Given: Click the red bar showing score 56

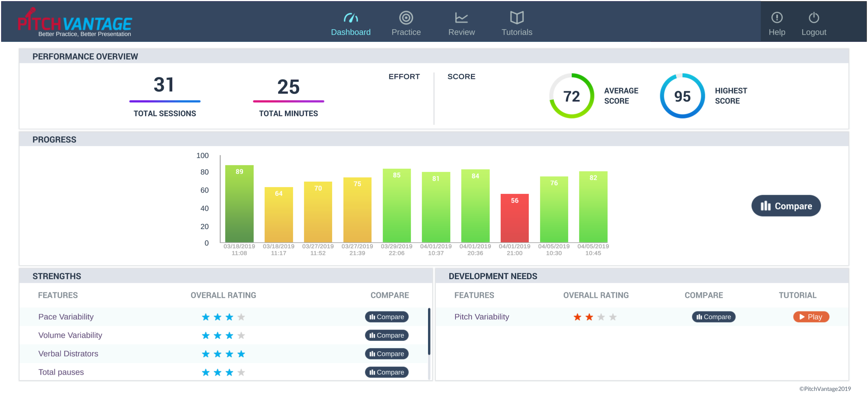Looking at the screenshot, I should pyautogui.click(x=514, y=218).
